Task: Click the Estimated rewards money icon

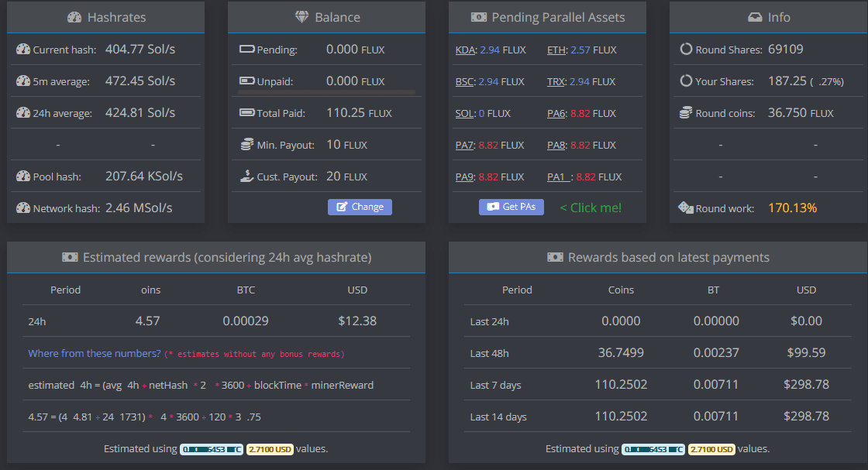Action: (70, 257)
